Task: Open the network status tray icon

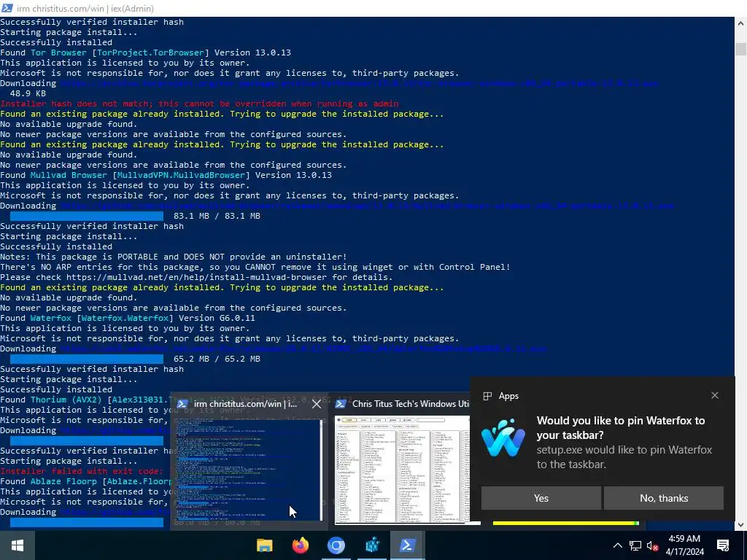Action: 635,545
